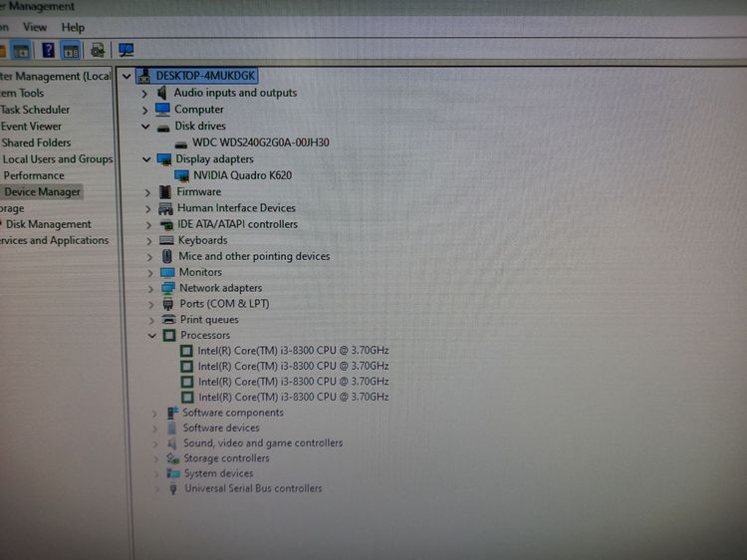Expand Mice and other pointing devices
Viewport: 747px width, 560px height.
tap(149, 257)
